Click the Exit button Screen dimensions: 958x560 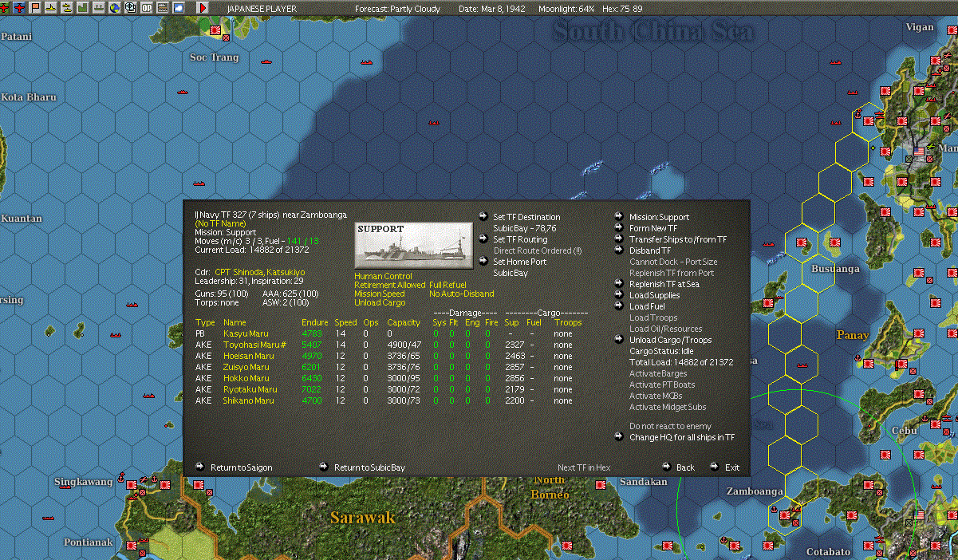[x=732, y=467]
